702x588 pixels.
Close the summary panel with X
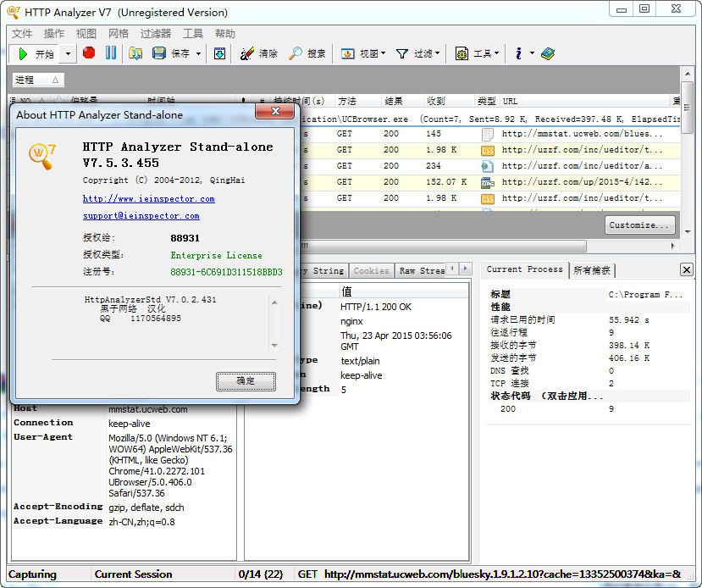pos(686,269)
